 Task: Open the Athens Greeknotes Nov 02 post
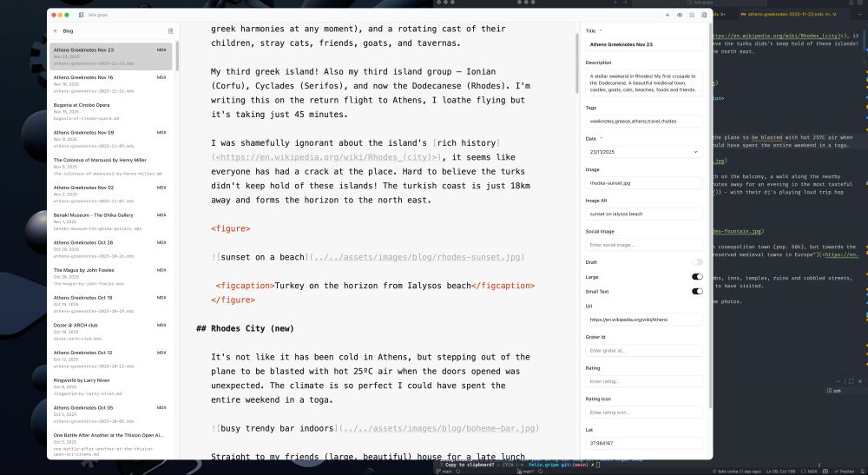(111, 194)
